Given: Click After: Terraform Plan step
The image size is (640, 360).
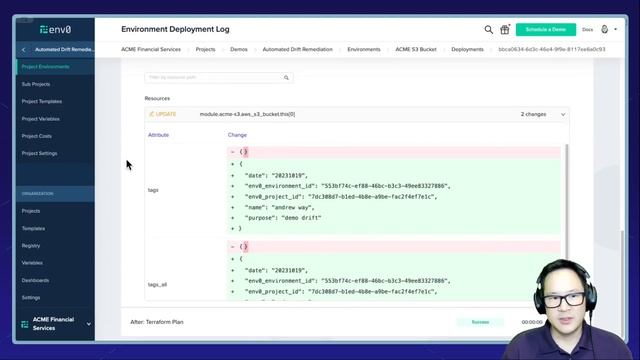Looking at the screenshot, I should point(157,322).
